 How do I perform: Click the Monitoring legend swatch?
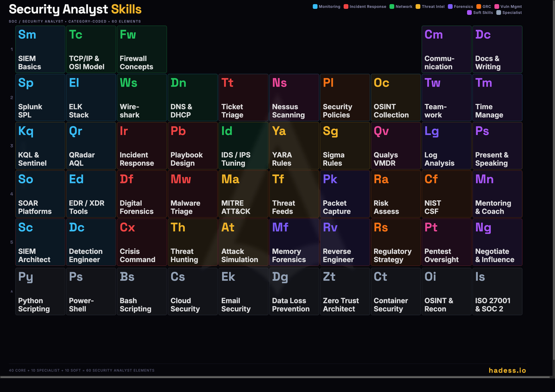315,6
